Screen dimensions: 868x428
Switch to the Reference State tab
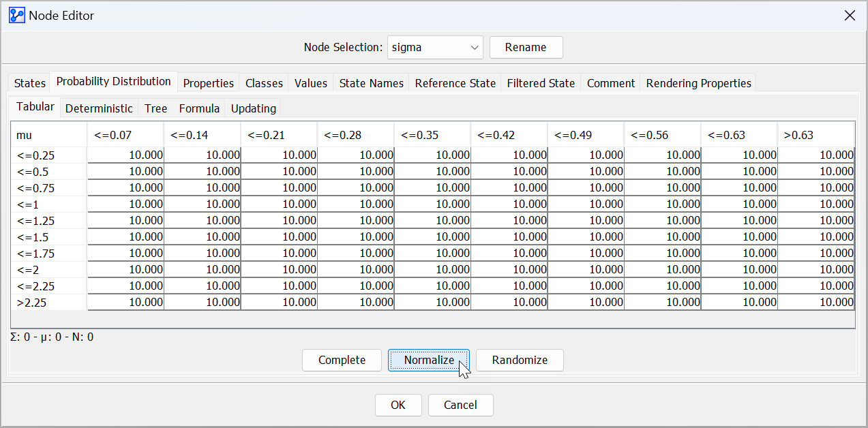pos(455,83)
